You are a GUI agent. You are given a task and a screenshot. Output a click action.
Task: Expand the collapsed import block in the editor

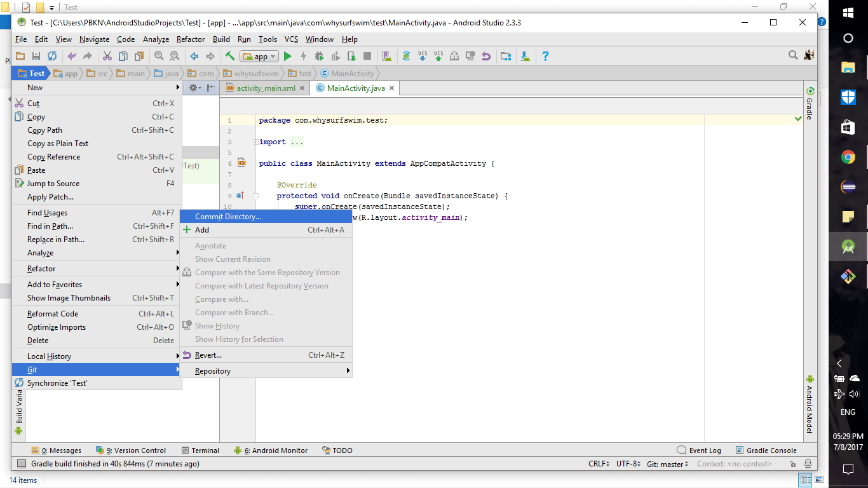tap(255, 142)
